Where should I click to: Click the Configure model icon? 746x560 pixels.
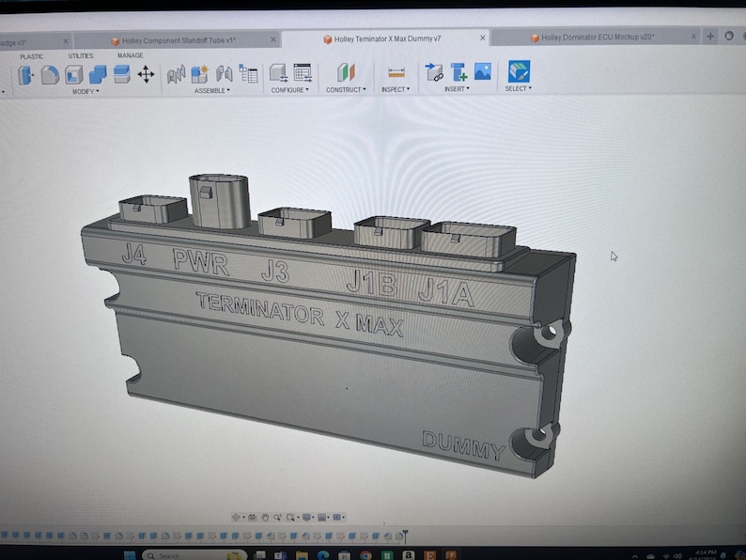click(278, 72)
